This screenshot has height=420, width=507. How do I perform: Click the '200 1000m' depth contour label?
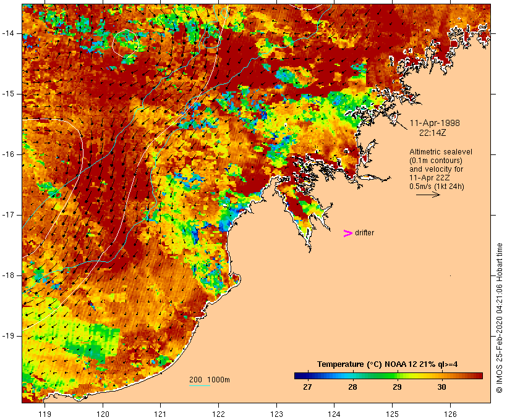pos(210,380)
